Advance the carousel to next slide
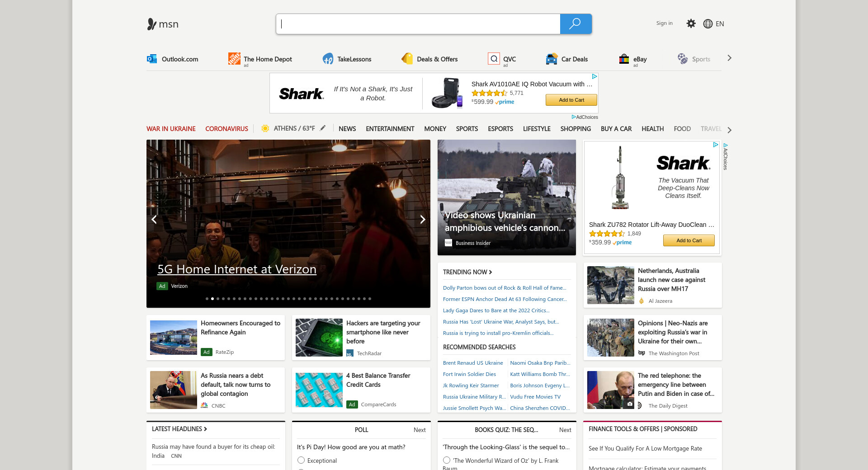 point(422,220)
